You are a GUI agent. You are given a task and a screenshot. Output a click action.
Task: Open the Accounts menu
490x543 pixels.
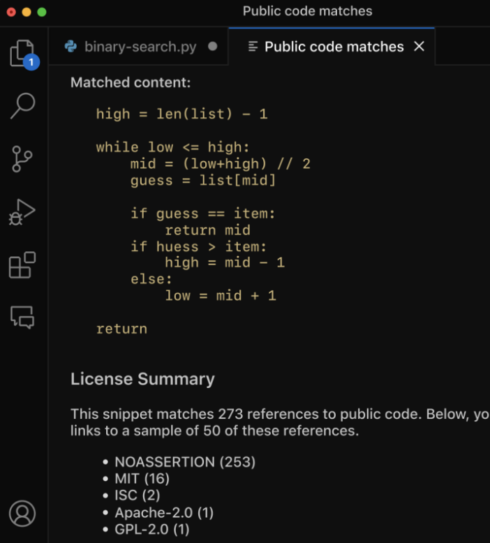[22, 513]
